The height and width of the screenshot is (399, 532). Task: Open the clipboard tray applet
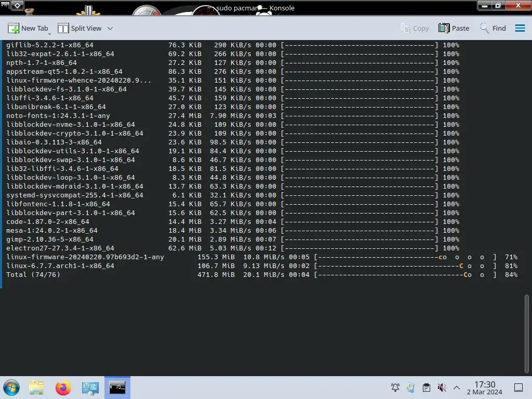pos(427,388)
